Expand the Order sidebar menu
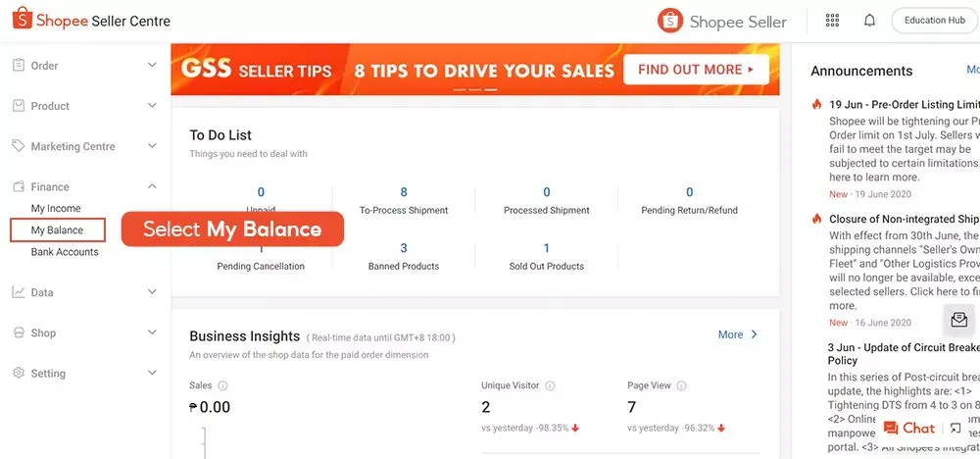The height and width of the screenshot is (459, 980). (x=85, y=65)
